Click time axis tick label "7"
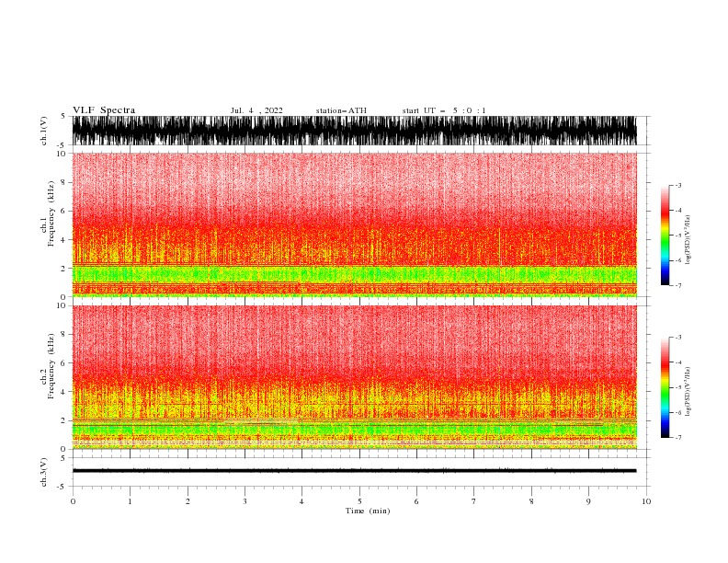Image resolution: width=728 pixels, height=563 pixels. (x=474, y=501)
